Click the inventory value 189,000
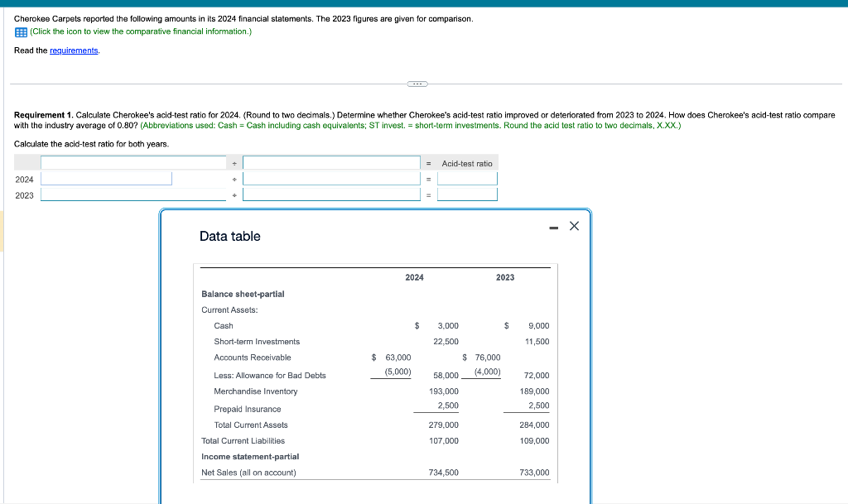 [x=534, y=391]
